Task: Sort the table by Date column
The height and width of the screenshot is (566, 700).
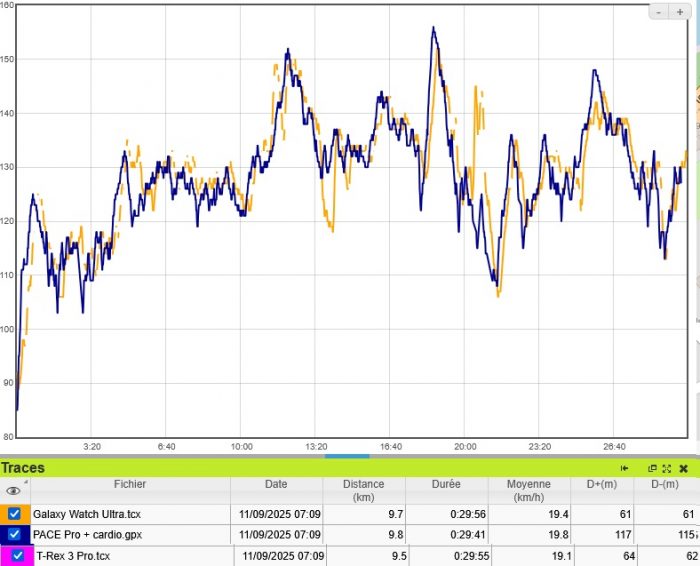Action: 276,484
